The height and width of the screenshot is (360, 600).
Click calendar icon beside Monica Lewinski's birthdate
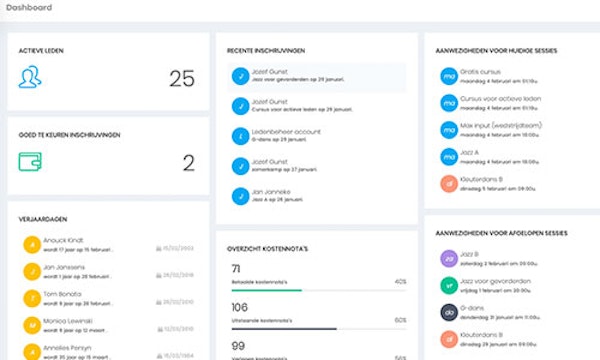click(160, 329)
